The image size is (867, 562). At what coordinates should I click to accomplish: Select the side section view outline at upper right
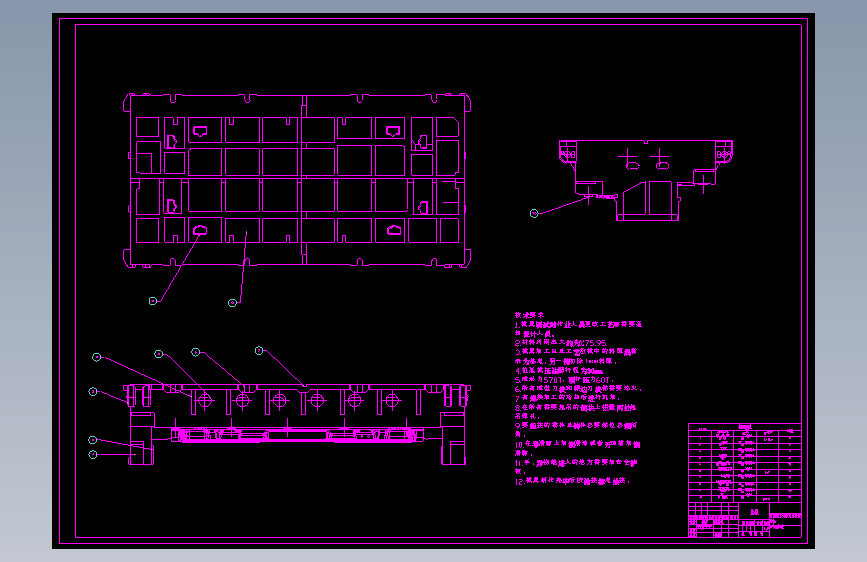[646, 180]
